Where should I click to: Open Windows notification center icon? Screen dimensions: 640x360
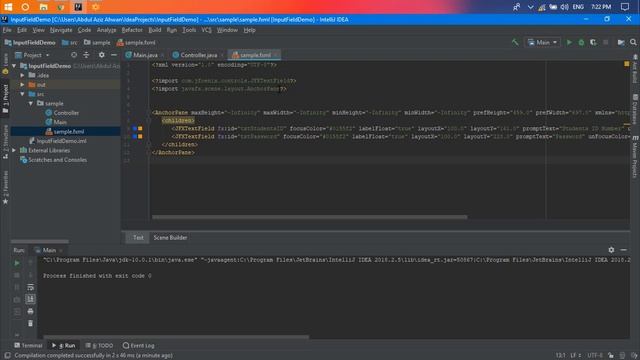(x=625, y=7)
